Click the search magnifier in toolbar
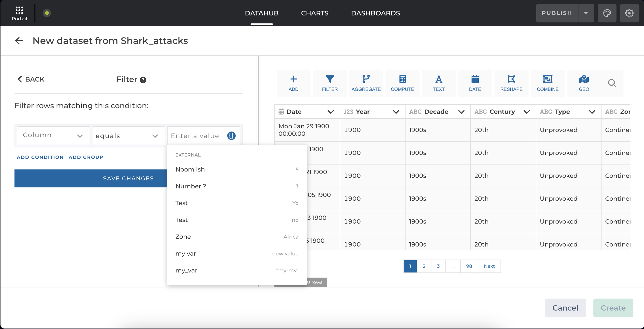Screen dimensions: 644x329 612,83
